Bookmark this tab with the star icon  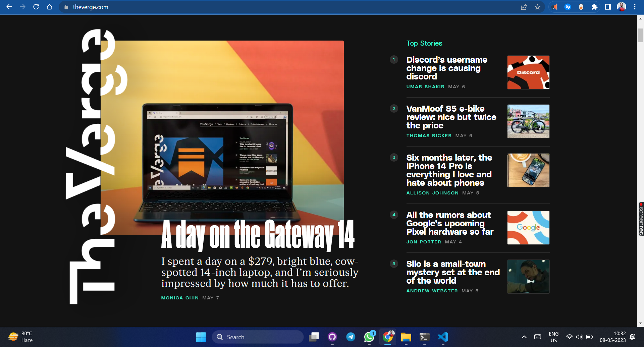click(537, 7)
